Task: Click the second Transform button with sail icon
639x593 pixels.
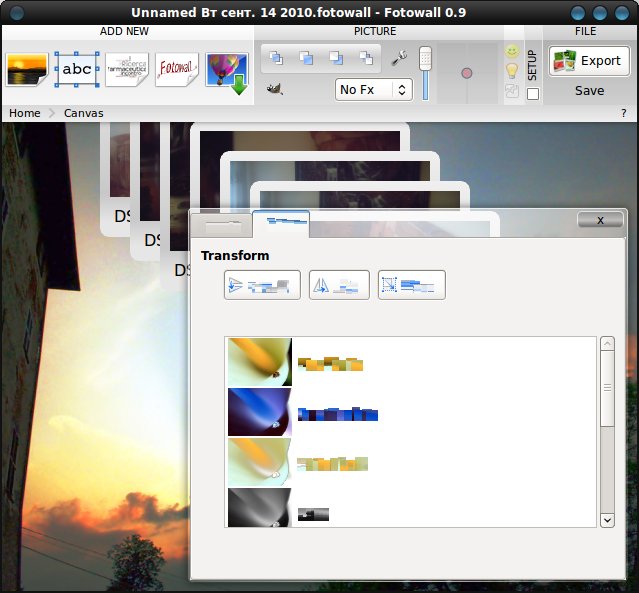Action: click(339, 285)
